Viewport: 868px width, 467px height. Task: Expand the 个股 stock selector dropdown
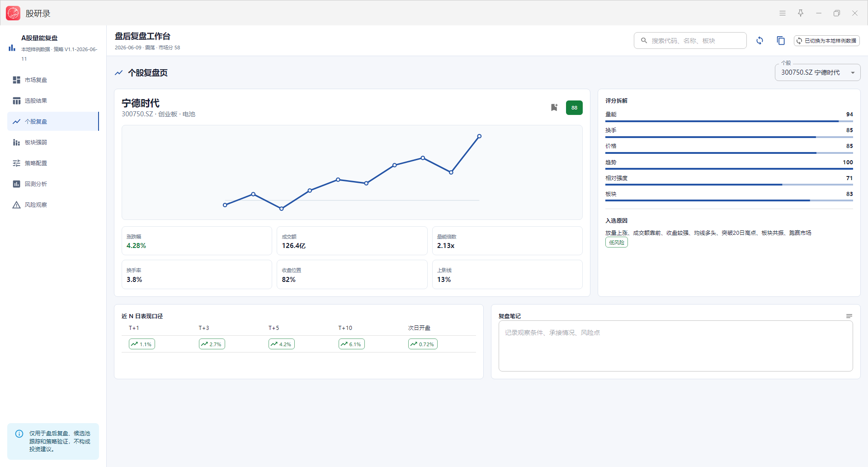click(x=817, y=72)
